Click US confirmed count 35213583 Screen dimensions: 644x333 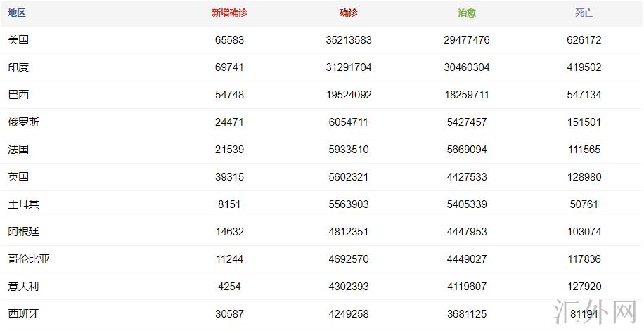pyautogui.click(x=349, y=40)
